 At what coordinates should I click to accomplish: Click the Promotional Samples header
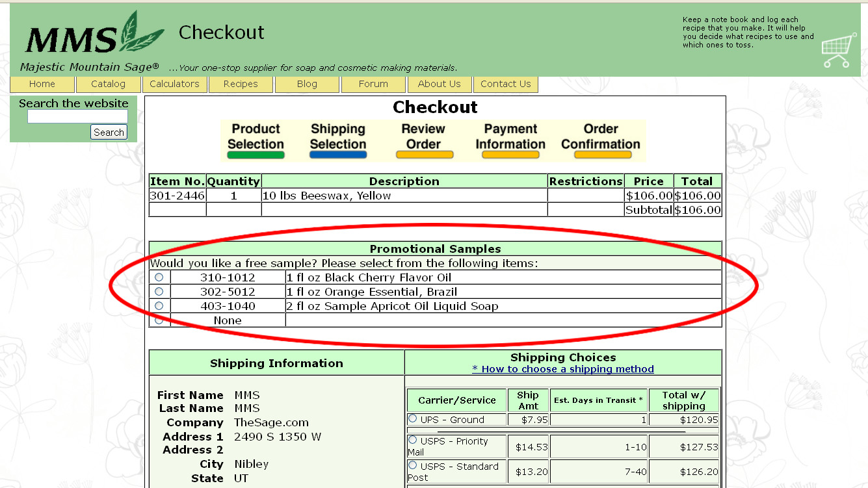tap(435, 249)
